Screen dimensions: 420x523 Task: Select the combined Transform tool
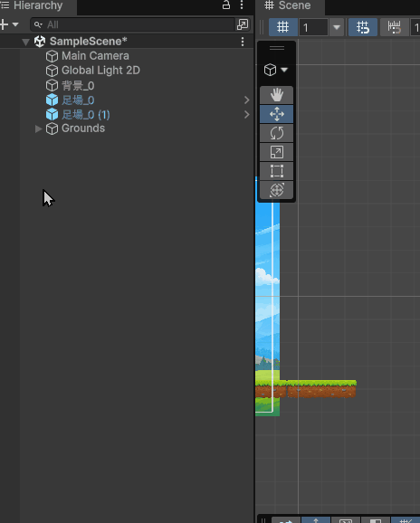coord(277,190)
